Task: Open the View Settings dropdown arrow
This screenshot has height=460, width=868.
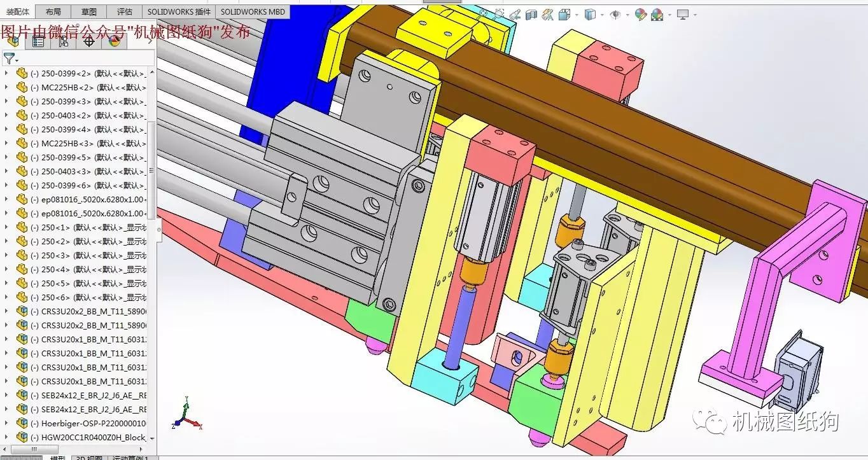Action: tap(695, 15)
